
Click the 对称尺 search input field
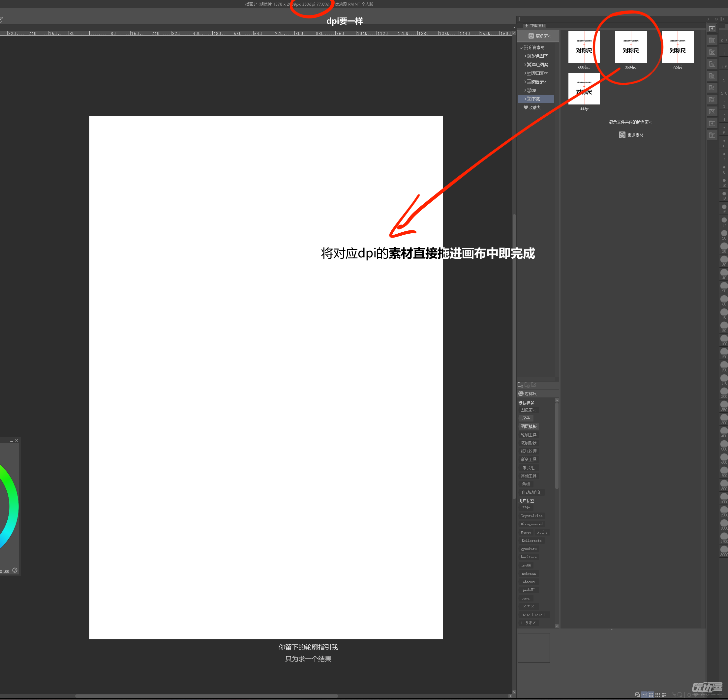[x=538, y=393]
